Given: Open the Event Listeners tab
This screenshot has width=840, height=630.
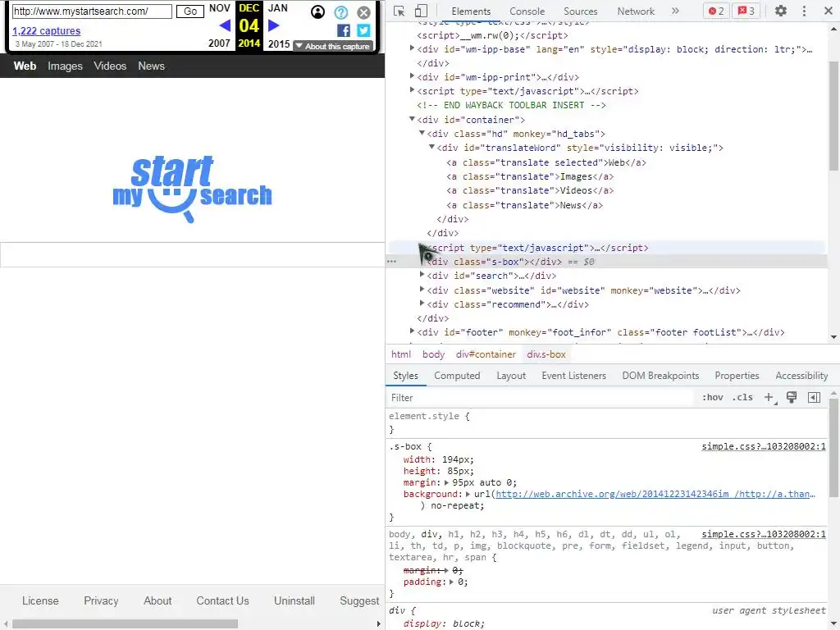Looking at the screenshot, I should pos(573,376).
